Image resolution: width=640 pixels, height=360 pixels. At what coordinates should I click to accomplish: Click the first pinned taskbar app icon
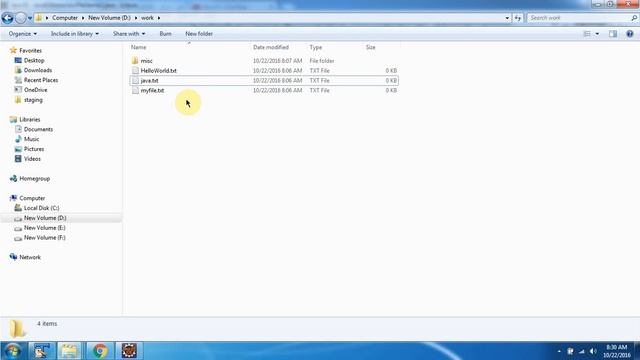pos(41,351)
